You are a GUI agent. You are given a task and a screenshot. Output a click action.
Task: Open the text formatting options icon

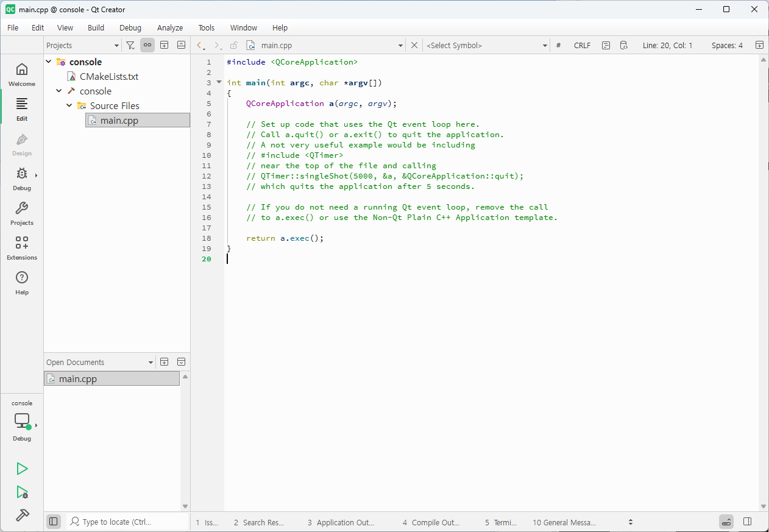(x=606, y=45)
